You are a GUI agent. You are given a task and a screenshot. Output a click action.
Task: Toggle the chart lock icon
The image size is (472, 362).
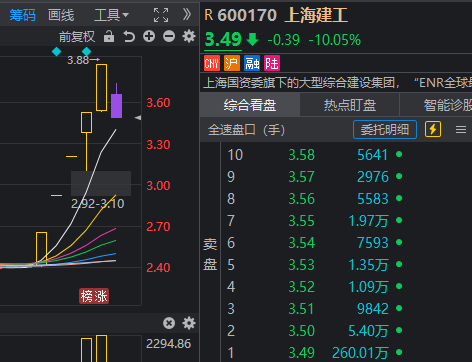(109, 36)
